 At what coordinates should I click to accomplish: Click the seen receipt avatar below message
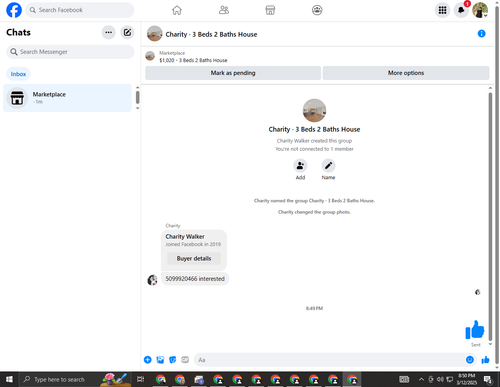click(477, 292)
